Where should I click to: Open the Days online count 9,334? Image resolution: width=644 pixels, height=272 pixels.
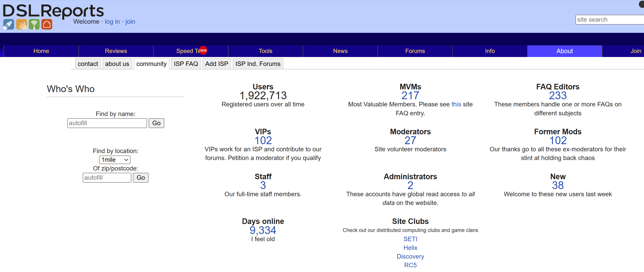(263, 230)
